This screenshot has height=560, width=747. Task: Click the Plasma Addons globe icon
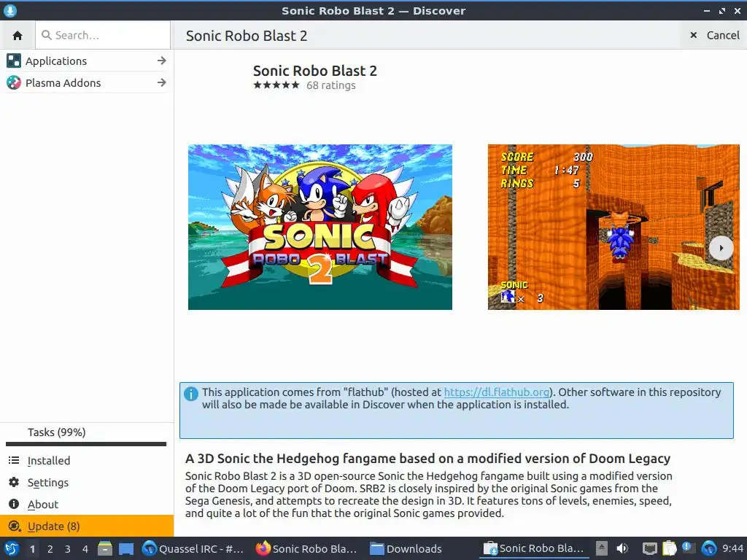tap(14, 83)
